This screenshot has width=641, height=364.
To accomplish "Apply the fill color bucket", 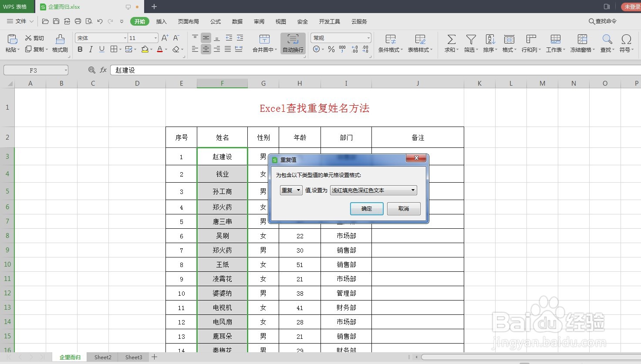I will click(145, 50).
